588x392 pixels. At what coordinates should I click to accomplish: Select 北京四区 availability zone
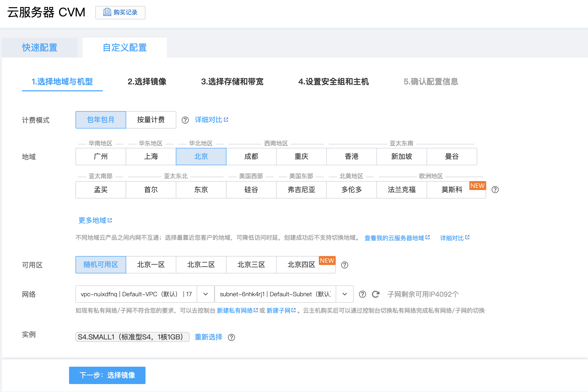(x=306, y=265)
